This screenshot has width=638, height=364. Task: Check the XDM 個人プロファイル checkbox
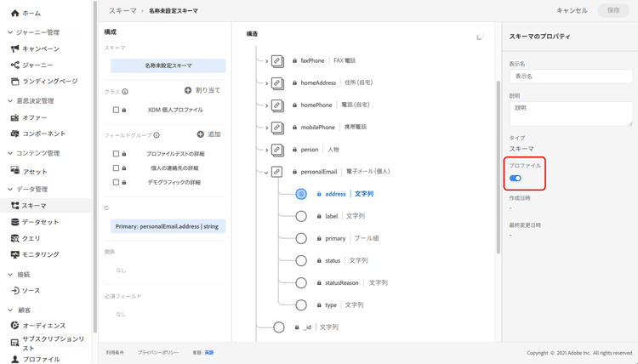116,110
